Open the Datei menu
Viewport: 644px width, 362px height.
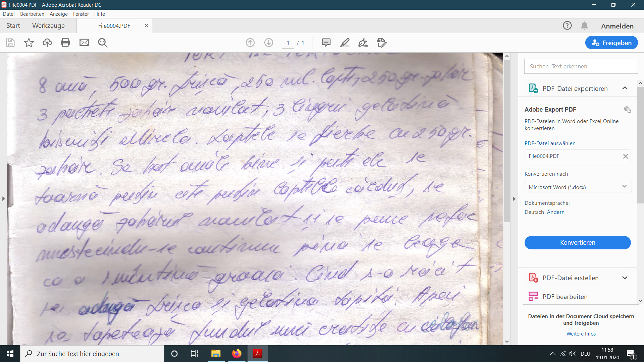coord(9,14)
